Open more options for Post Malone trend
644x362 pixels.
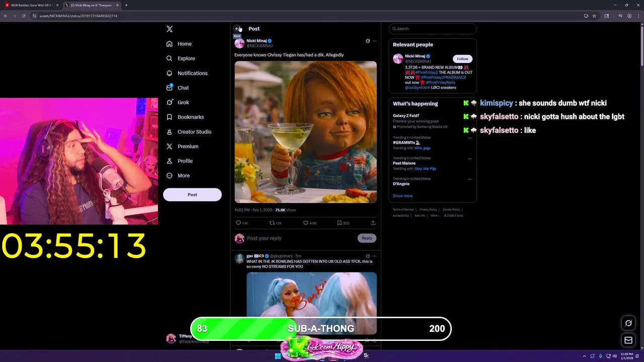point(470,158)
